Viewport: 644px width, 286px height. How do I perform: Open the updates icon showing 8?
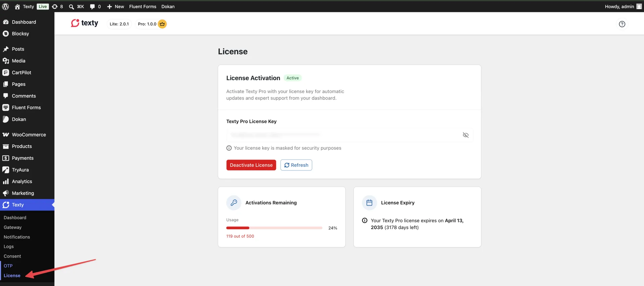[x=55, y=6]
